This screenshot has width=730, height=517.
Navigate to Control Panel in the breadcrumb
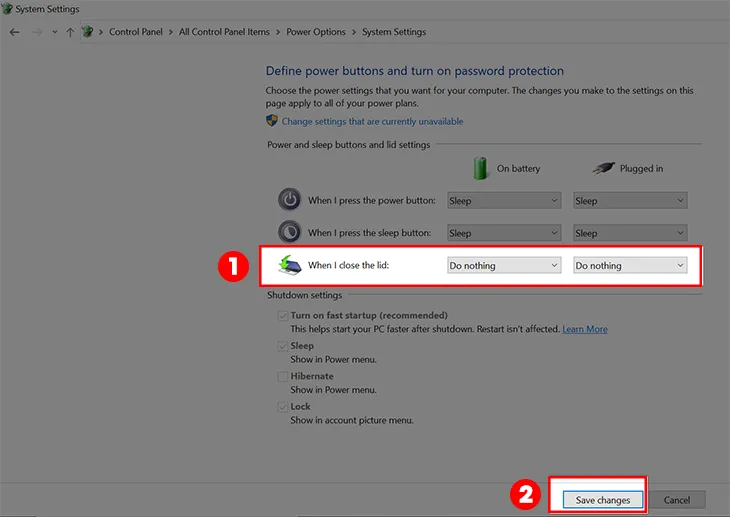coord(135,32)
